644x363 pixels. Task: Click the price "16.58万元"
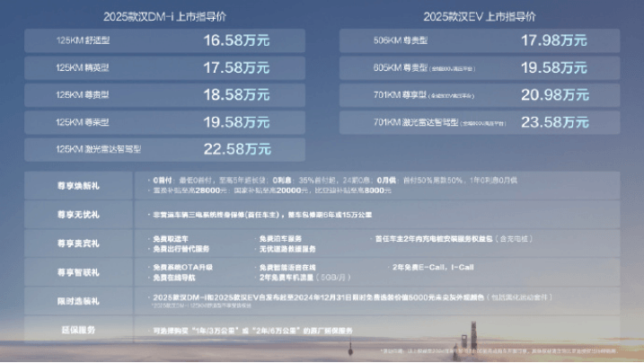(236, 40)
